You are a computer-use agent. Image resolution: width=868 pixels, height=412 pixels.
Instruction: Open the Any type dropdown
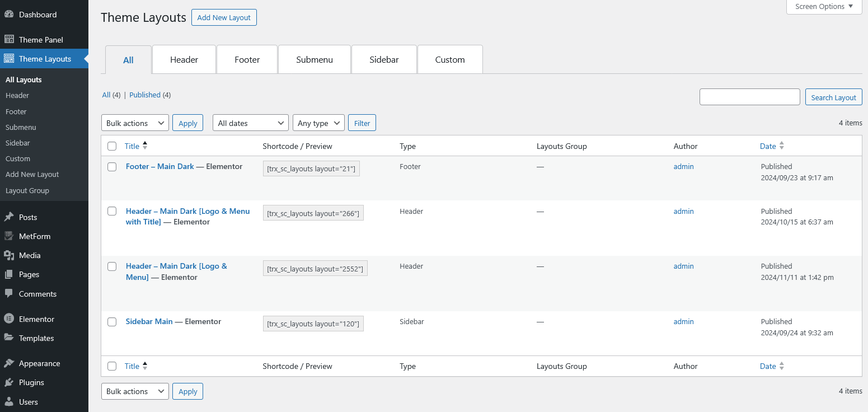click(318, 123)
